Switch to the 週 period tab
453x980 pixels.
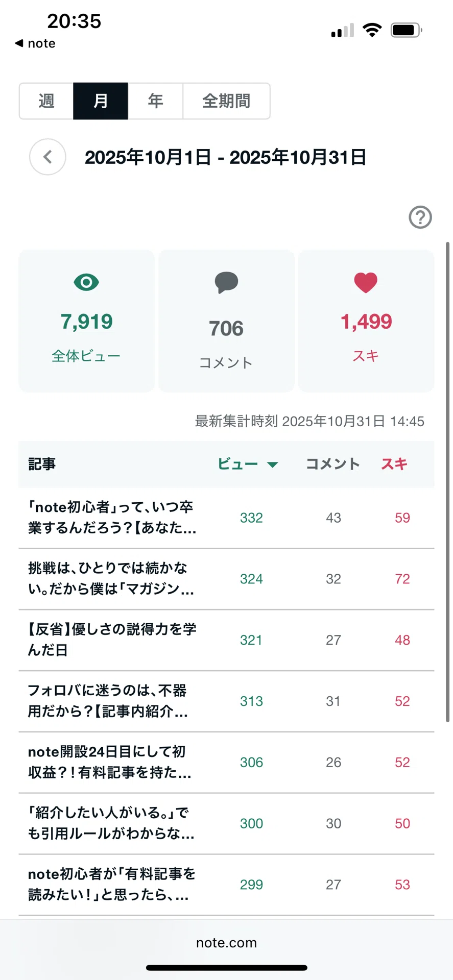(x=46, y=101)
